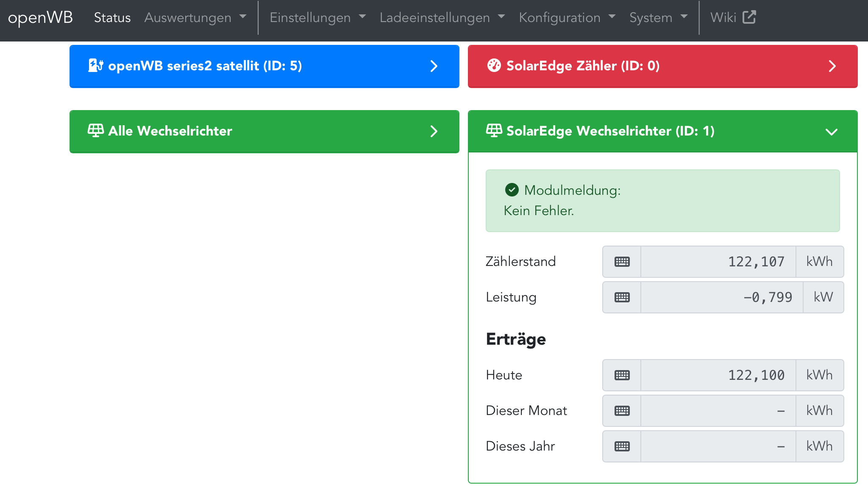Click solar panel icon on Alle Wechselrichter

pos(96,130)
